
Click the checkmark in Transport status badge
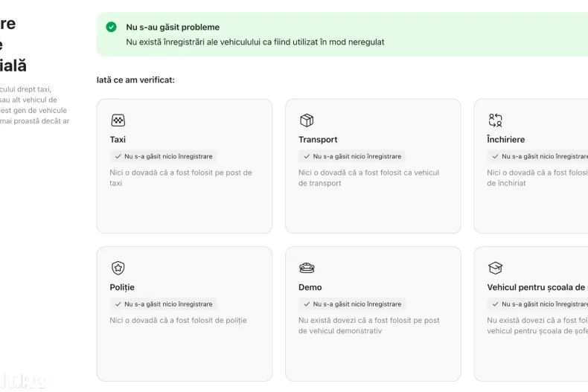pyautogui.click(x=307, y=157)
